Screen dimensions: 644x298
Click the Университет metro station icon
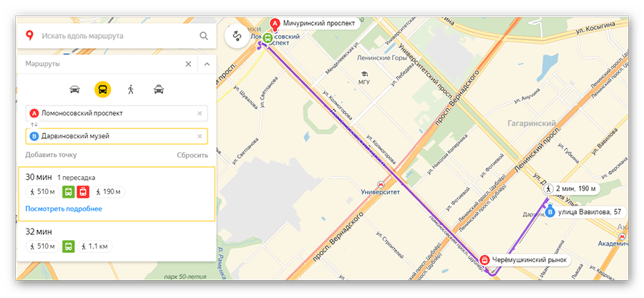point(380,184)
